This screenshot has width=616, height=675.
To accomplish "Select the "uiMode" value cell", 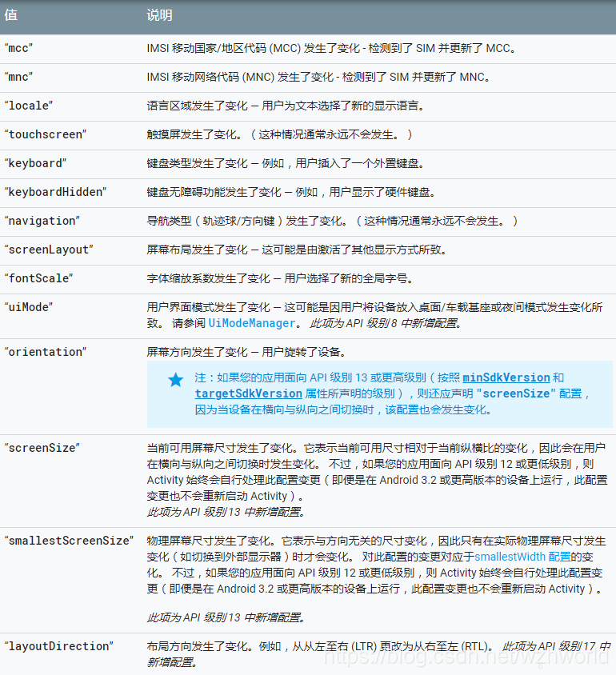I will [x=29, y=307].
